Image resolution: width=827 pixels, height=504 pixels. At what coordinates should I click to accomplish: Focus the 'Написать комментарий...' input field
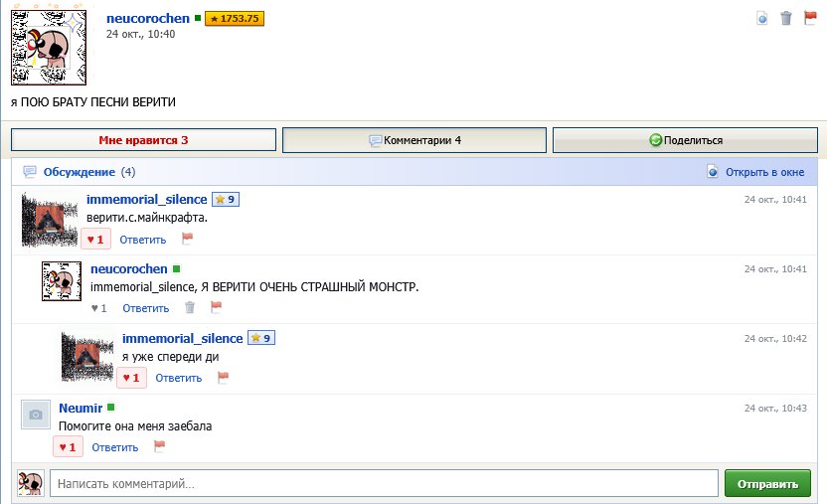coord(384,483)
